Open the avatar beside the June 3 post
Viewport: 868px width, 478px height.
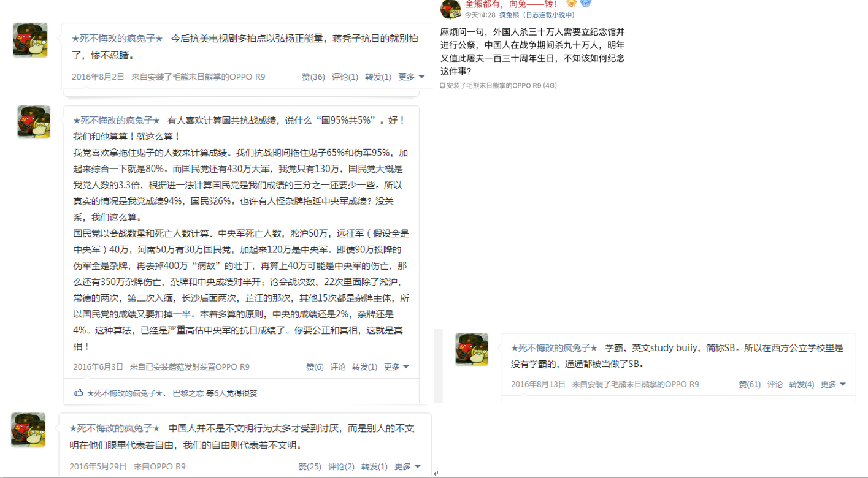pyautogui.click(x=34, y=121)
